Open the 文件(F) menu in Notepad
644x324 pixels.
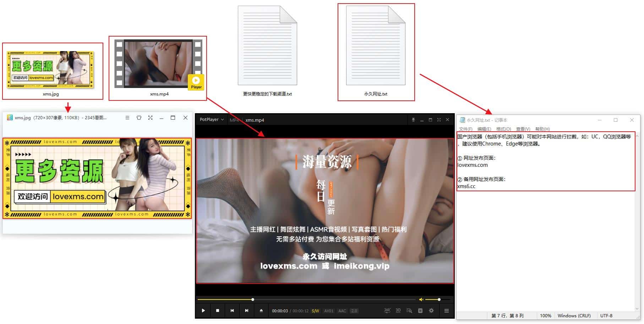pyautogui.click(x=465, y=129)
